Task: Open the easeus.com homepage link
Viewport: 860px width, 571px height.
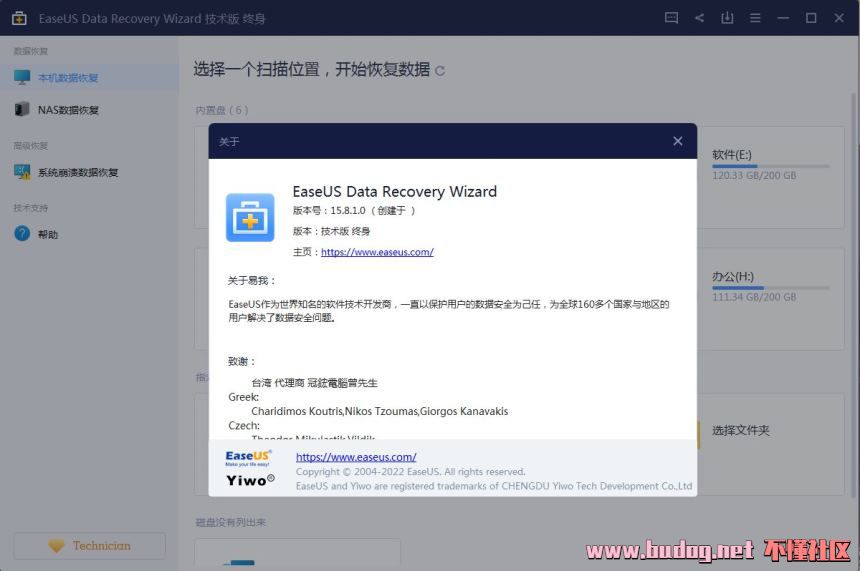Action: (x=377, y=252)
